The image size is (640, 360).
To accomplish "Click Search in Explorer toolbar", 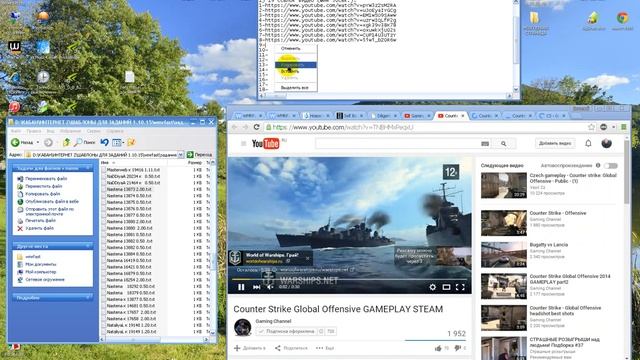I will click(84, 142).
